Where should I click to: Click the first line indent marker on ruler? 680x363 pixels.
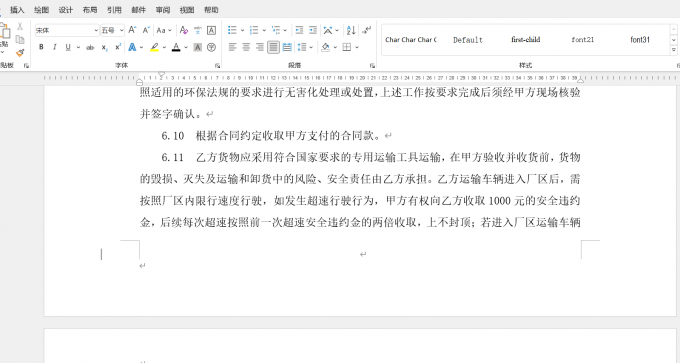161,75
